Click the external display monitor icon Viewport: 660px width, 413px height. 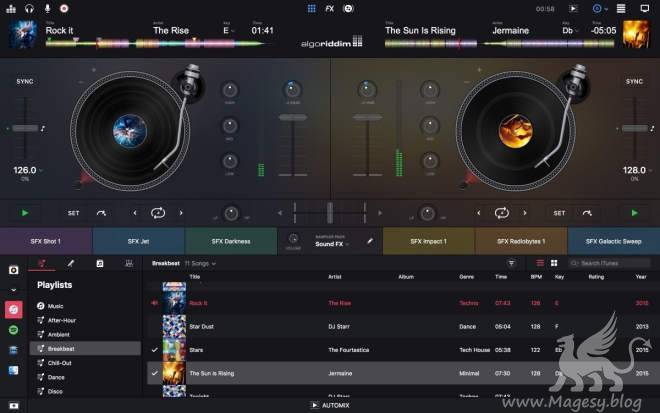644,8
